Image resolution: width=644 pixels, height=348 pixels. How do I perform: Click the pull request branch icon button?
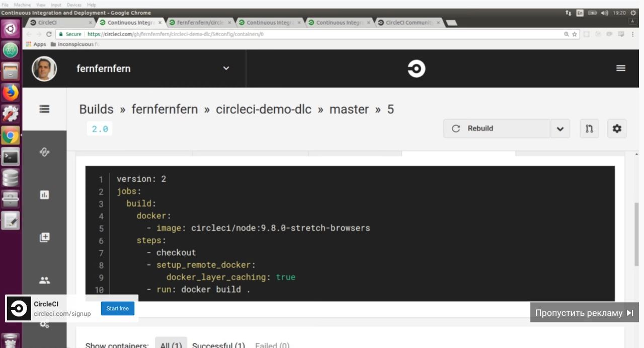[x=589, y=128]
